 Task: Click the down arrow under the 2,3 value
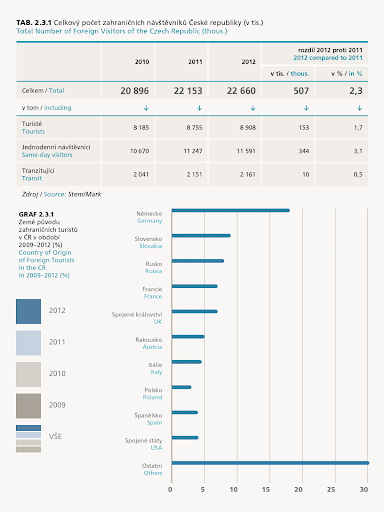pos(359,108)
